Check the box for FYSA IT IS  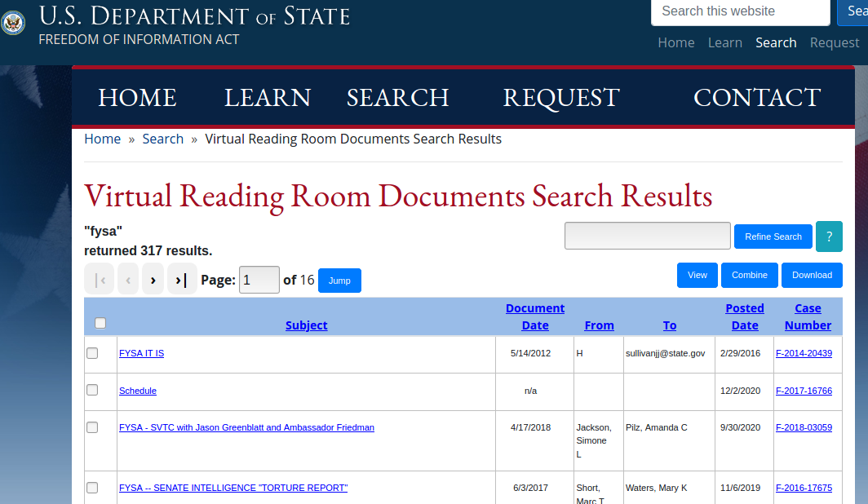coord(92,353)
